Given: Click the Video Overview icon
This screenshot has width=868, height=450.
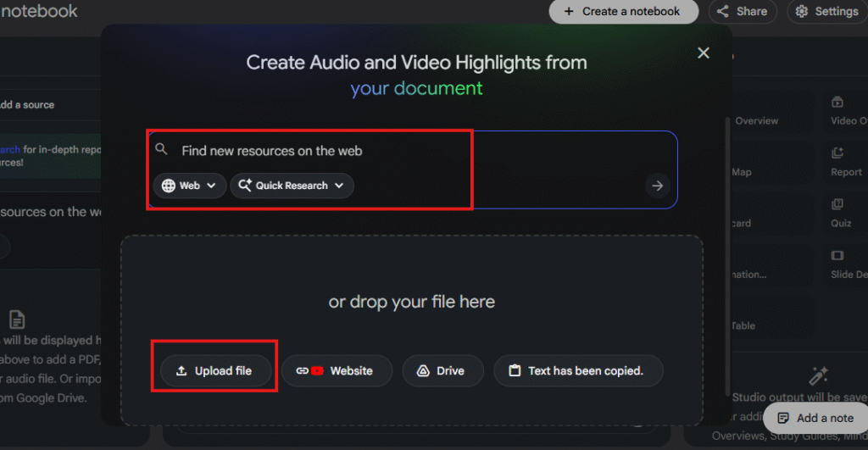Looking at the screenshot, I should [837, 102].
